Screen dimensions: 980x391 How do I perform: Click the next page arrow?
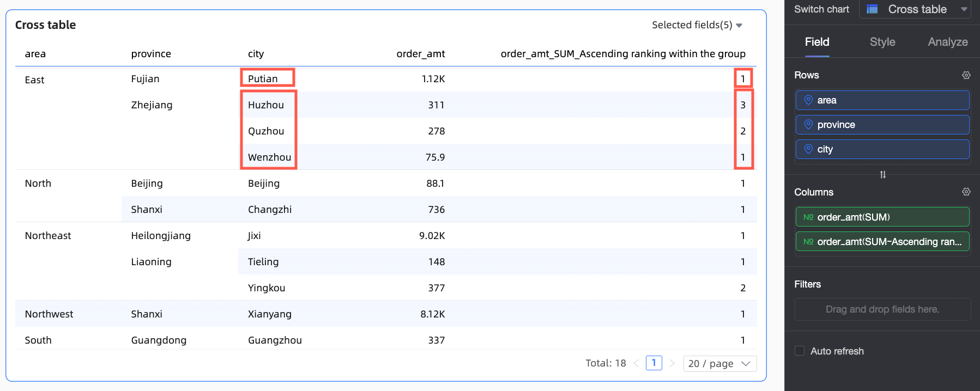click(672, 363)
